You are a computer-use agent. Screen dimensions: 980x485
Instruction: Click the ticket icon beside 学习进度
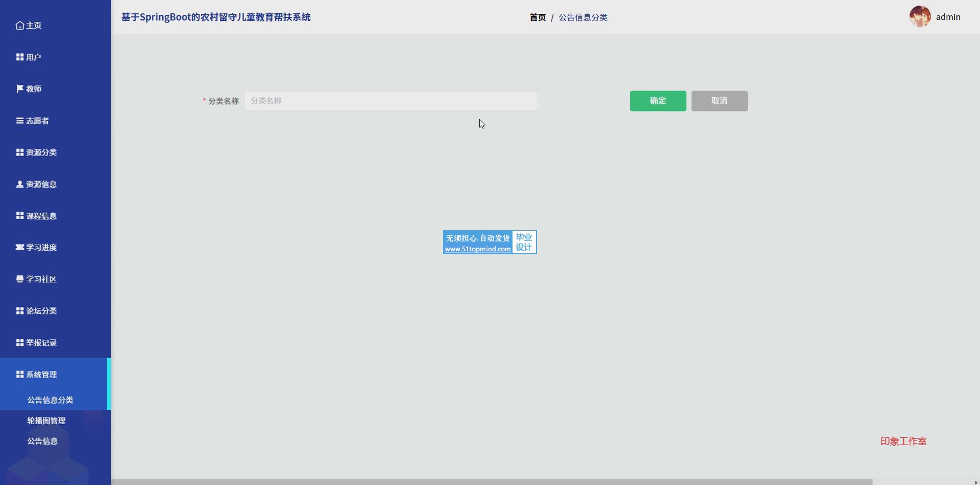(x=19, y=247)
